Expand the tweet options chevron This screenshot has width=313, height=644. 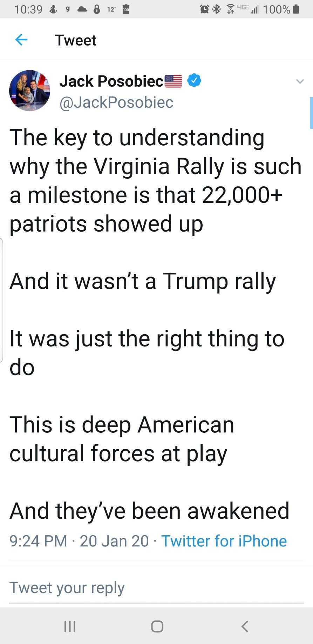300,81
